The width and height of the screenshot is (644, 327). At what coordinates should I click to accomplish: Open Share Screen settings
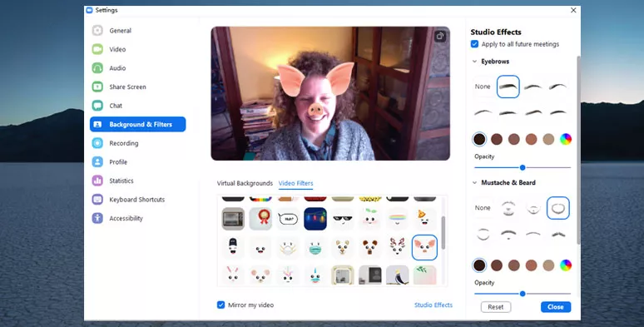click(x=137, y=87)
